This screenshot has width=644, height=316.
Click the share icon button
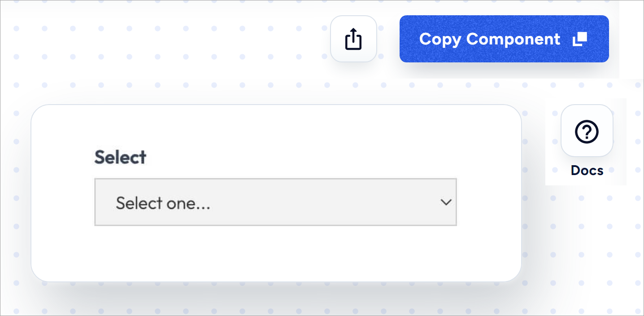click(353, 39)
